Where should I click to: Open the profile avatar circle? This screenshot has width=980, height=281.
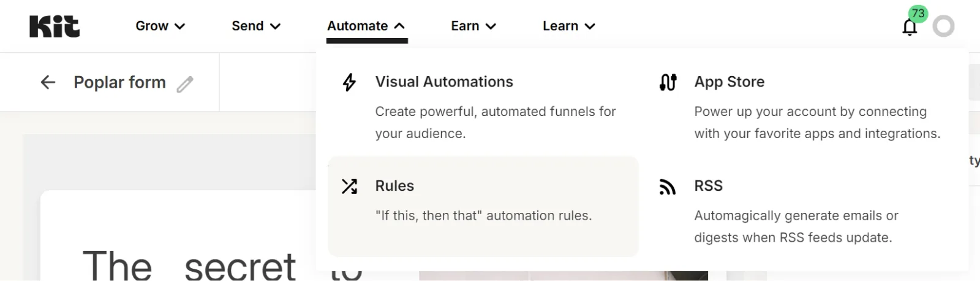(943, 26)
